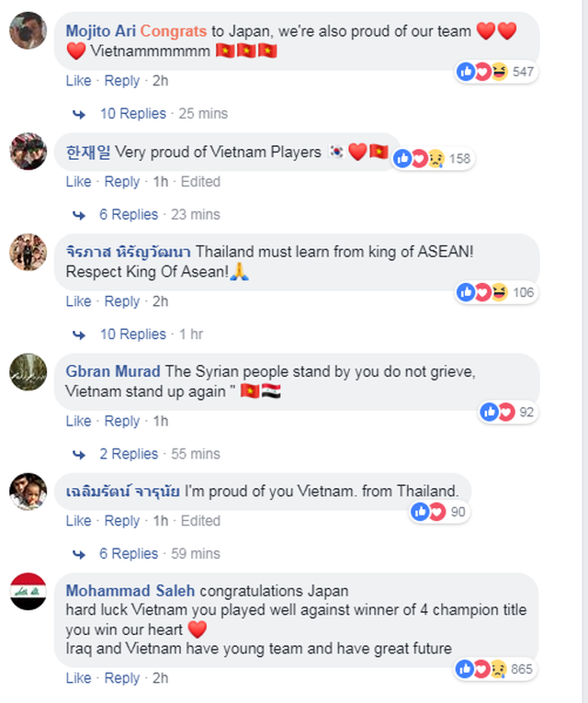Click Mojito Ari's profile avatar
This screenshot has width=588, height=703.
28,31
